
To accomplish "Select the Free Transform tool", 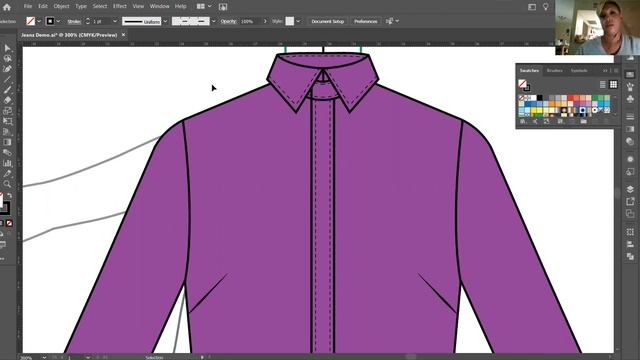I will (7, 121).
